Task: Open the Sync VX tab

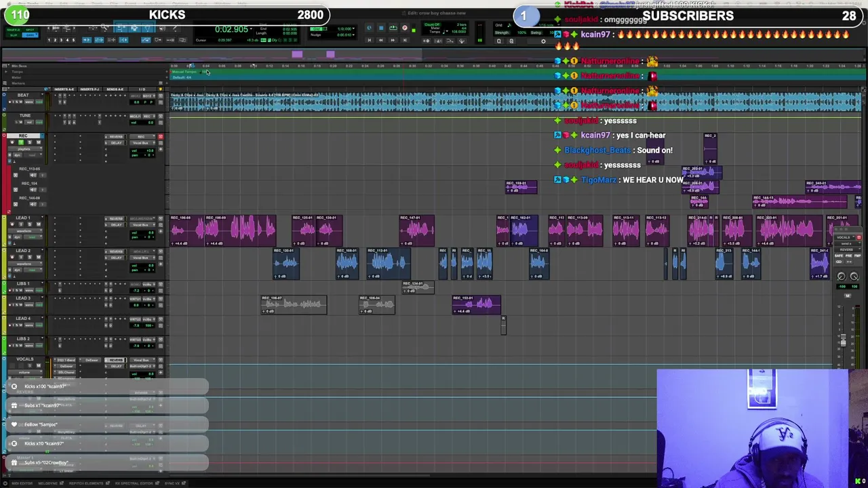Action: click(175, 483)
